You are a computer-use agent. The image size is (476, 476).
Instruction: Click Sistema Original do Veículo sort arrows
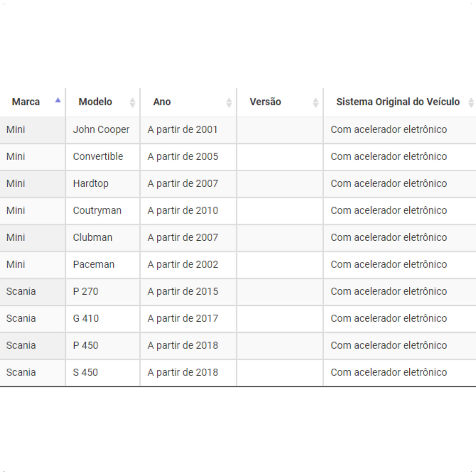click(x=471, y=103)
